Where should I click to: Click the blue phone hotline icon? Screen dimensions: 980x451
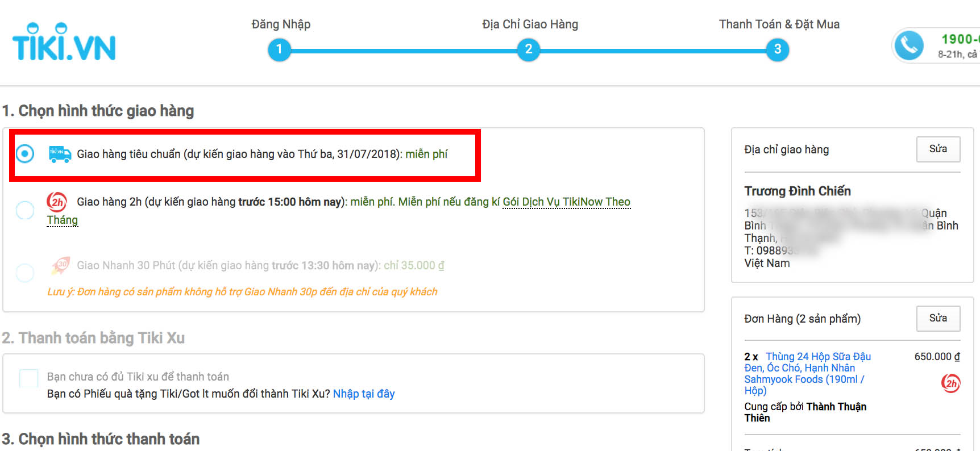tap(909, 45)
